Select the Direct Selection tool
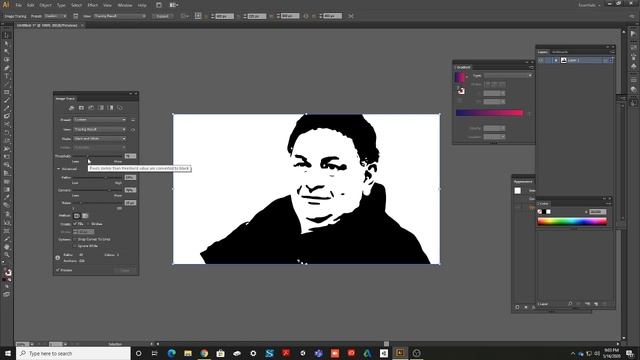This screenshot has width=640, height=360. click(7, 44)
